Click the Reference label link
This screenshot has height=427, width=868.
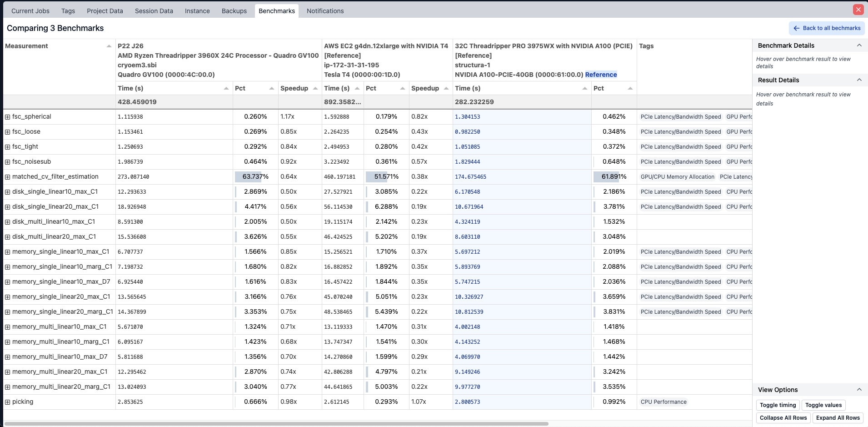point(601,75)
